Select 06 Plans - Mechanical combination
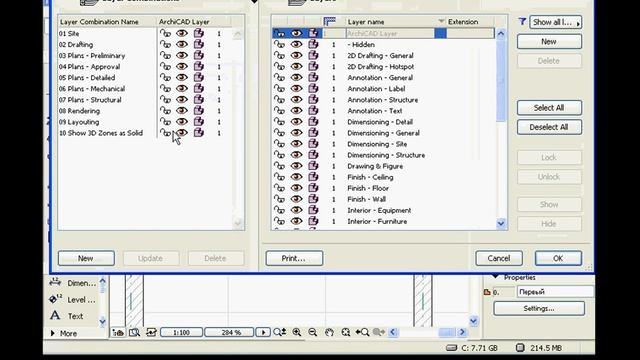This screenshot has width=640, height=360. [x=92, y=89]
